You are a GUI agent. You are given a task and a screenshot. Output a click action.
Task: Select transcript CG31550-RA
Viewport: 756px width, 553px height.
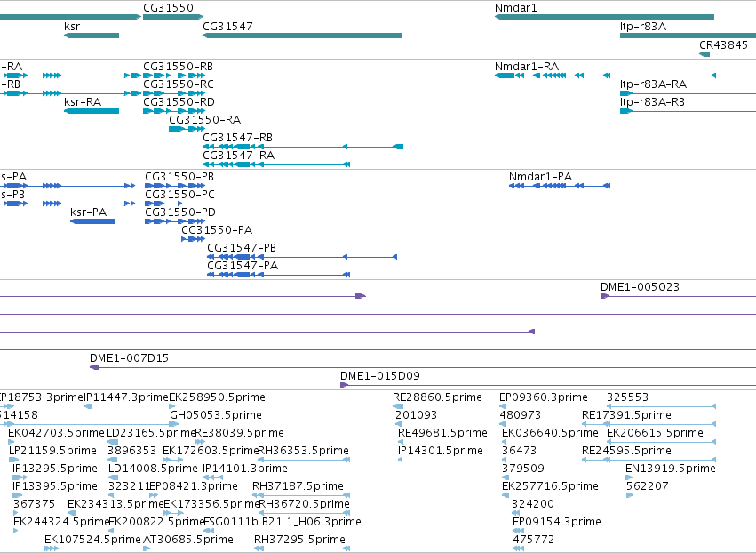187,129
